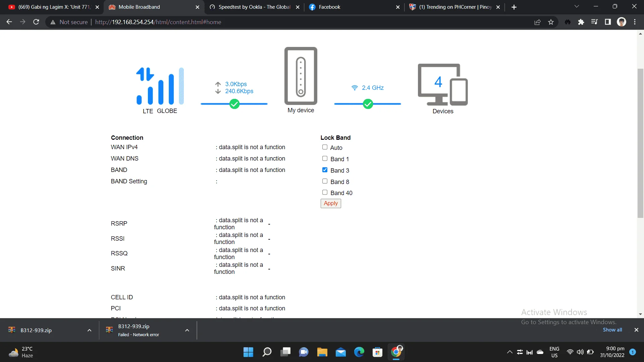Close the downloads bar

click(x=636, y=330)
